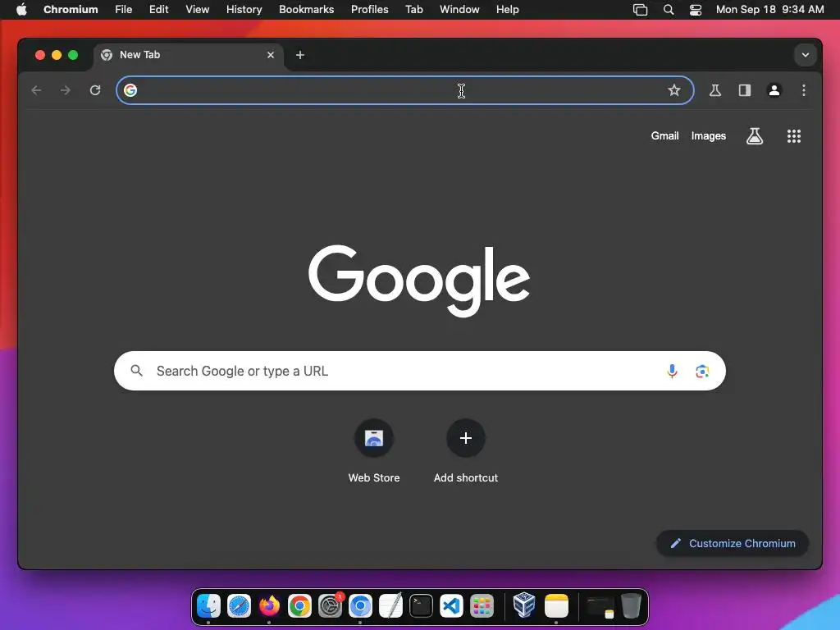
Task: Open Finder from the Dock
Action: [x=208, y=606]
